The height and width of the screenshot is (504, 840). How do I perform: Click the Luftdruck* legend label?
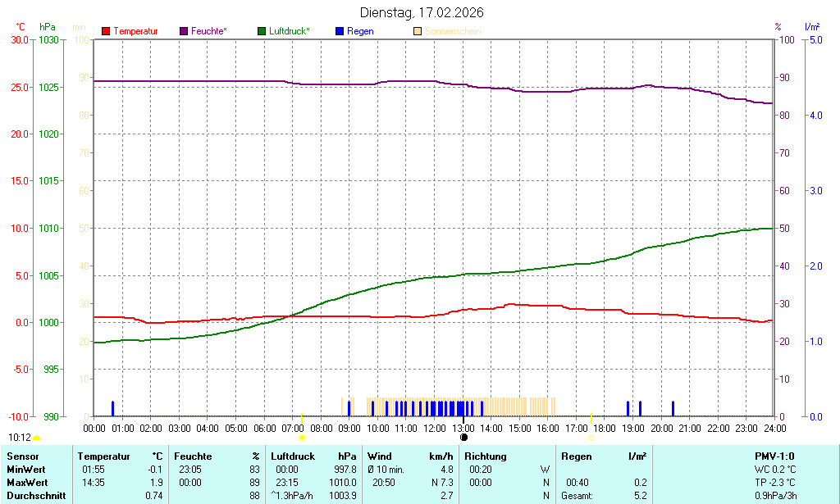coord(289,31)
